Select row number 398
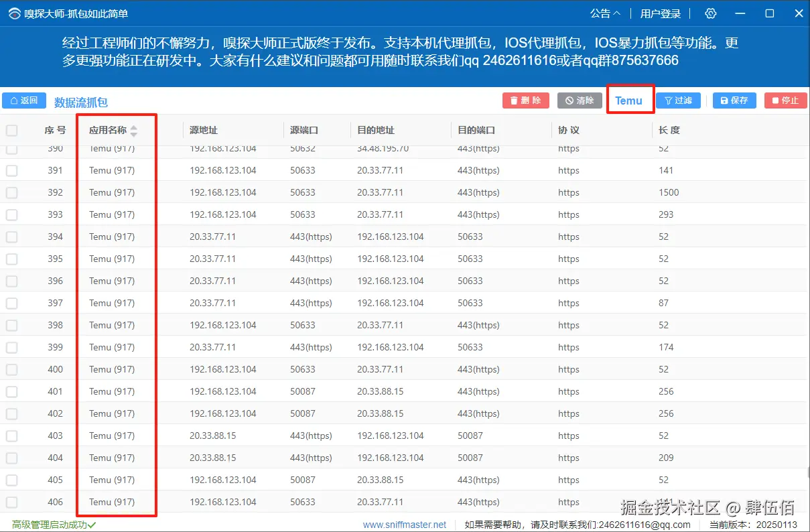Image resolution: width=810 pixels, height=532 pixels. pos(55,325)
